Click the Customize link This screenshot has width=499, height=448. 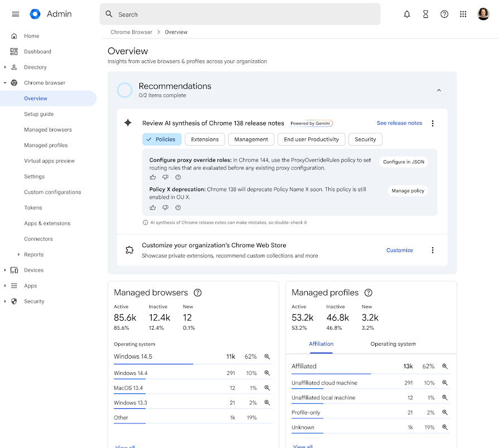click(399, 251)
